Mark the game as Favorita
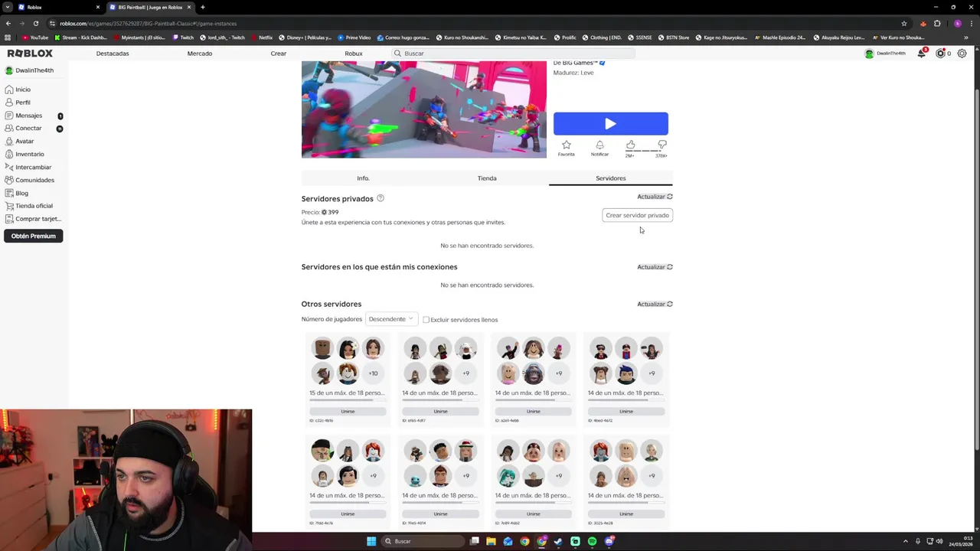Viewport: 980px width, 551px height. [x=567, y=148]
